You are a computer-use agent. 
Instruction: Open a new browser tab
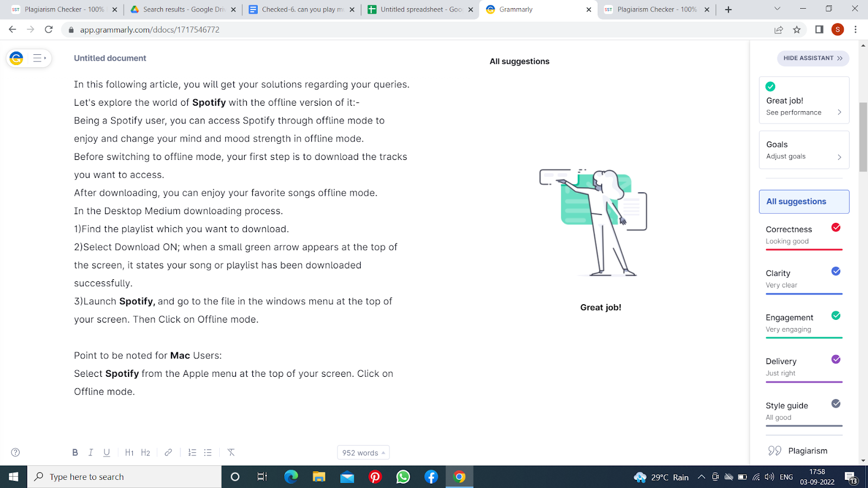[x=729, y=9]
